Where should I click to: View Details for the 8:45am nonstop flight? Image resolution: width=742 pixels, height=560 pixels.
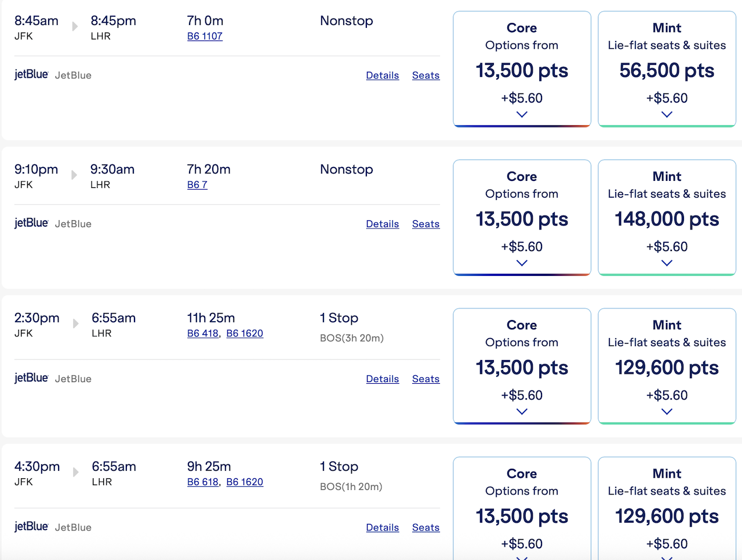click(x=383, y=75)
